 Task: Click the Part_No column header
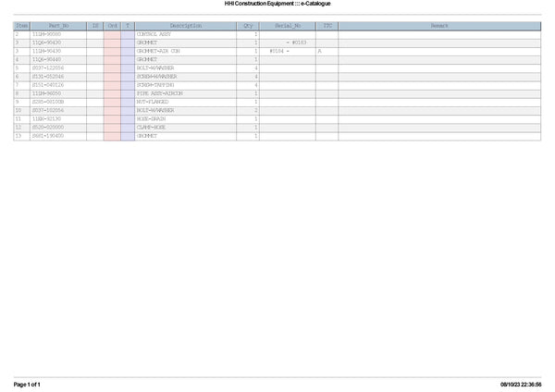[58, 25]
